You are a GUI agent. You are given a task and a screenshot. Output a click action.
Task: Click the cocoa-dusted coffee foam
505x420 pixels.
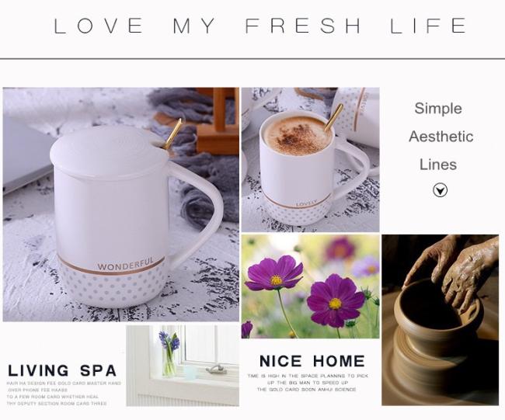tap(296, 135)
